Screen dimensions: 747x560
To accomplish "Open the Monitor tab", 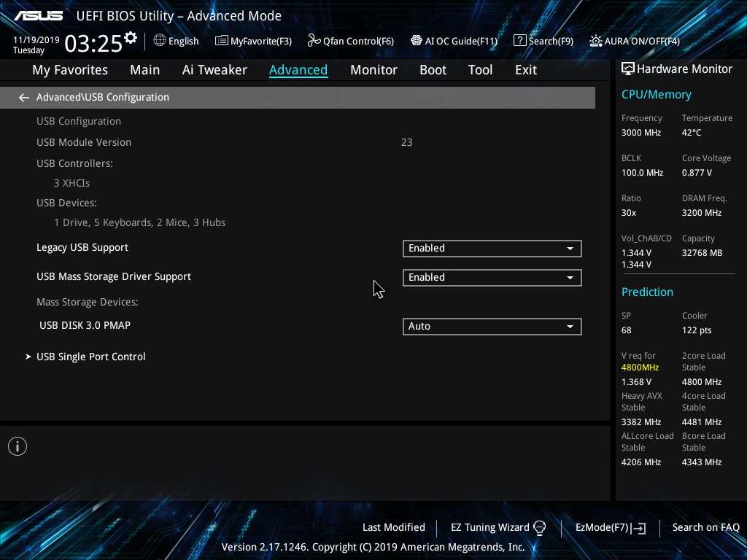I will click(373, 70).
